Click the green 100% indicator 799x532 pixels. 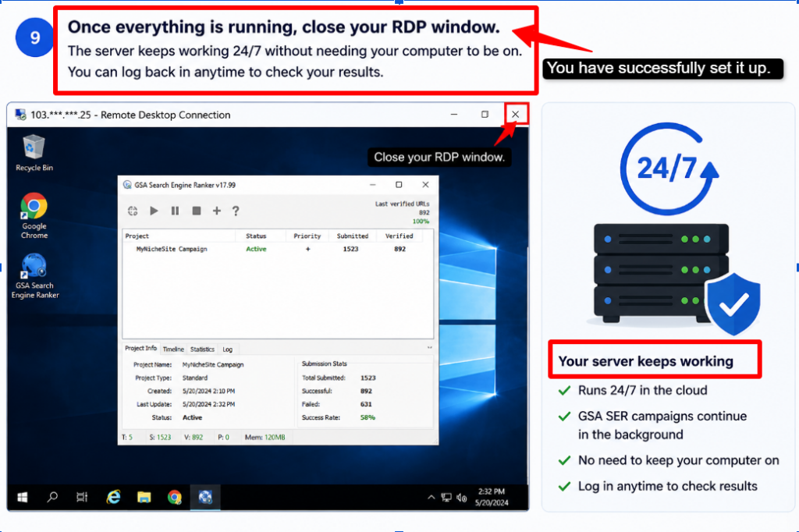(x=421, y=222)
